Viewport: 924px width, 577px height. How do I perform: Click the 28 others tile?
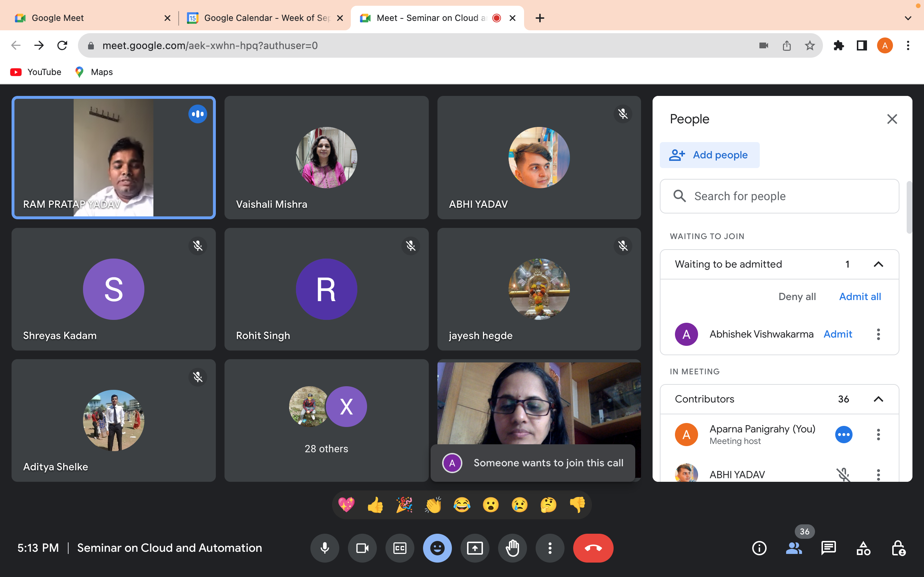pos(326,420)
